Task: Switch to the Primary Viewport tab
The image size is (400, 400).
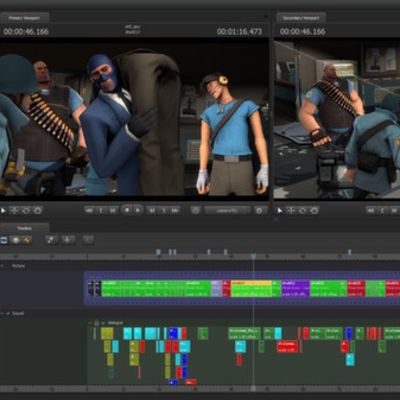Action: point(24,18)
